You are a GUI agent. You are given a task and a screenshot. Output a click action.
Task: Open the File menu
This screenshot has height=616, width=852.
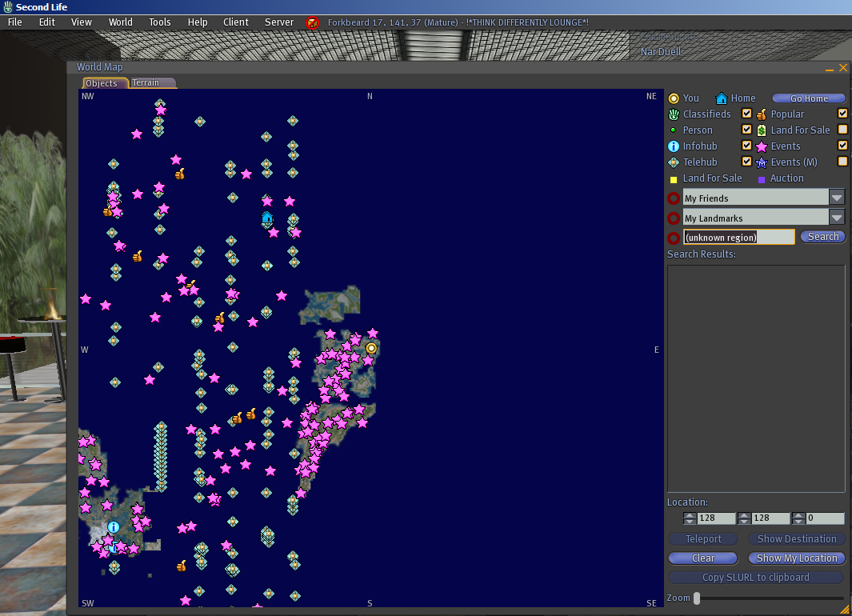click(15, 22)
